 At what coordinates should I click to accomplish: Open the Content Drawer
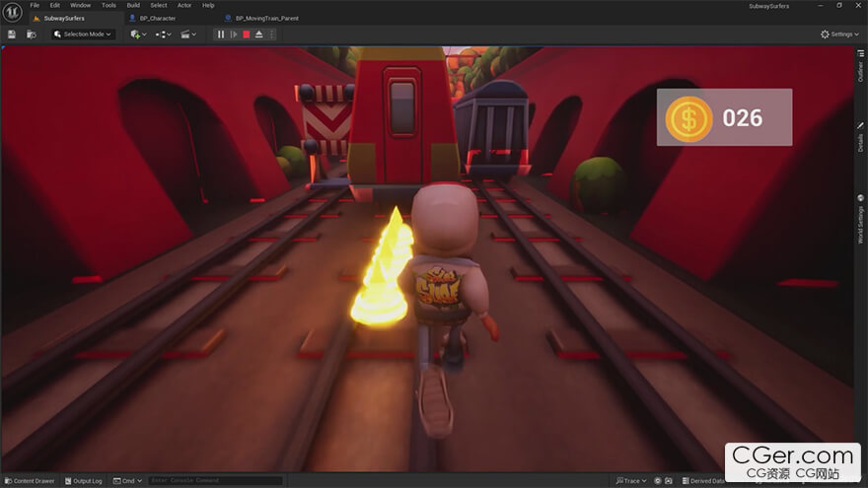30,481
